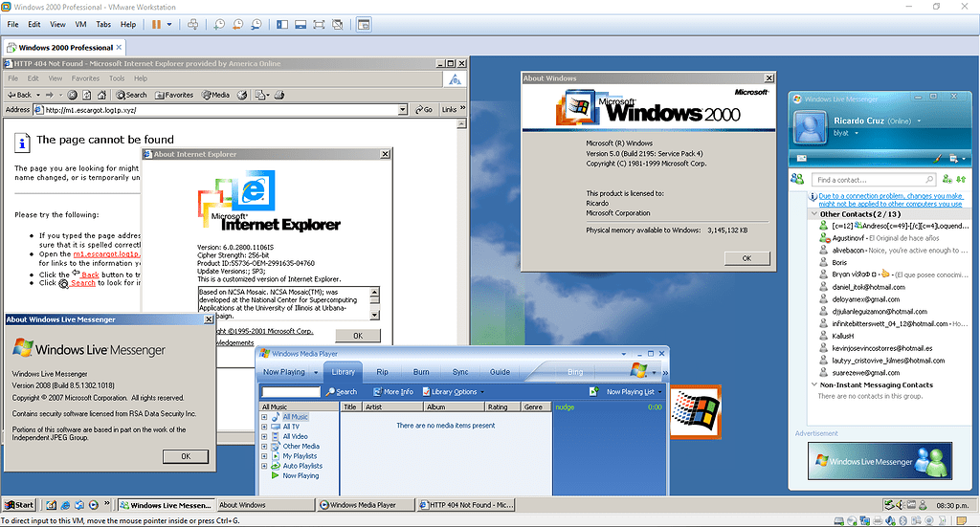The height and width of the screenshot is (527, 980).
Task: Toggle the VMware library sidebar view icon
Action: pos(282,24)
